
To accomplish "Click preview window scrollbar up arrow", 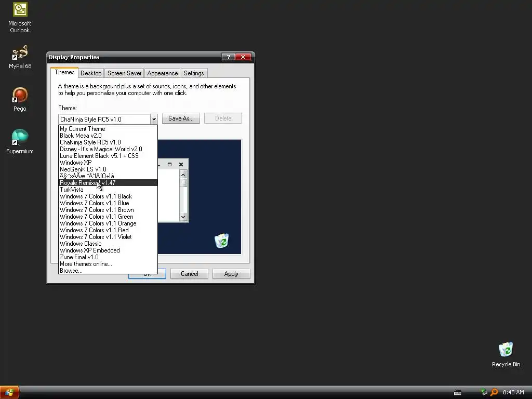I will point(183,175).
